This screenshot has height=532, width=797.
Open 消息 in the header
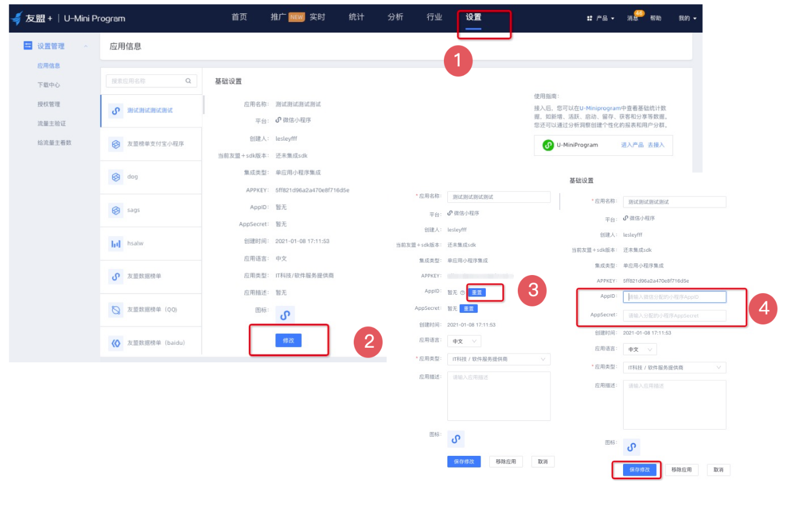click(632, 18)
